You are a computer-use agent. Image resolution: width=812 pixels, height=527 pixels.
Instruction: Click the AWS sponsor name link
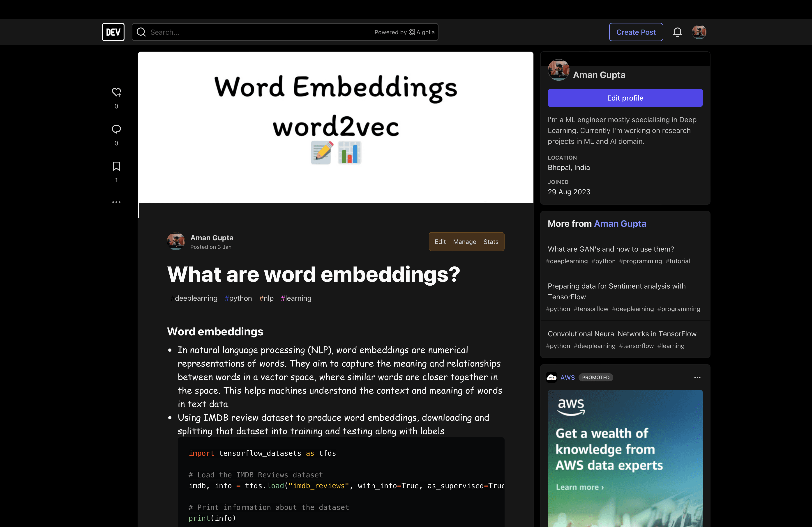[x=568, y=377]
